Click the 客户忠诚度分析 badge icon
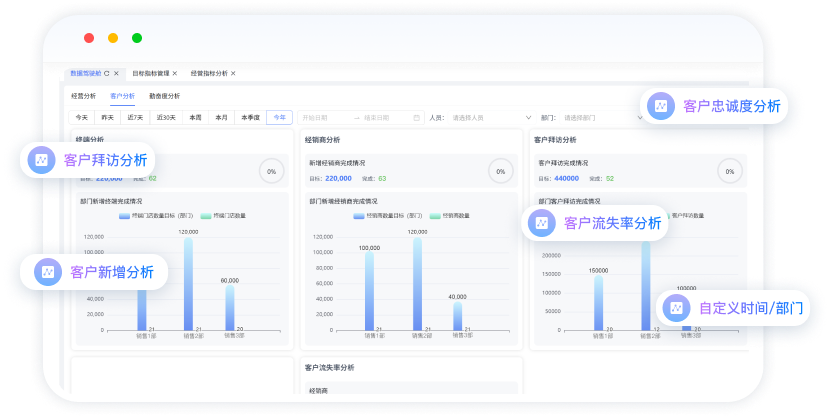 660,106
